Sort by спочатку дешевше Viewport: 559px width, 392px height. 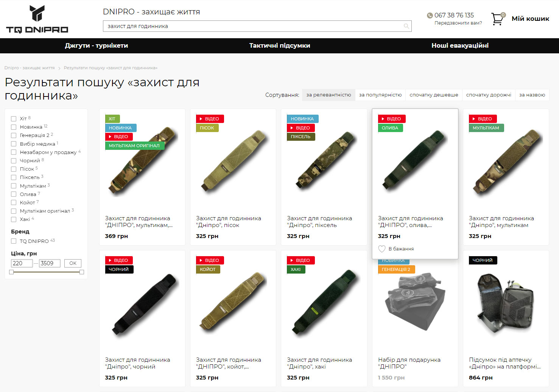pyautogui.click(x=434, y=95)
